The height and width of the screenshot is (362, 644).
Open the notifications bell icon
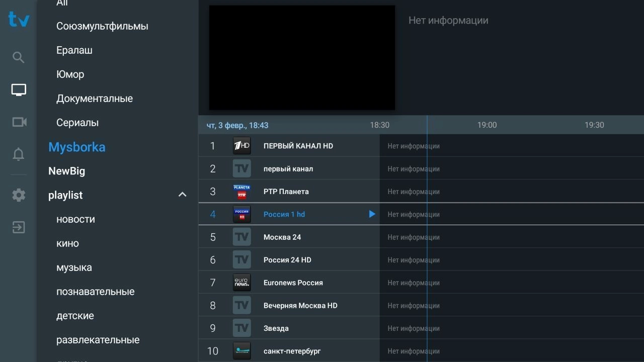[18, 154]
